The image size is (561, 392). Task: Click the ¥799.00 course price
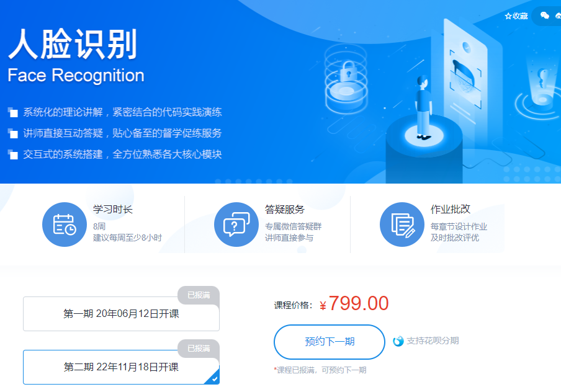click(354, 304)
